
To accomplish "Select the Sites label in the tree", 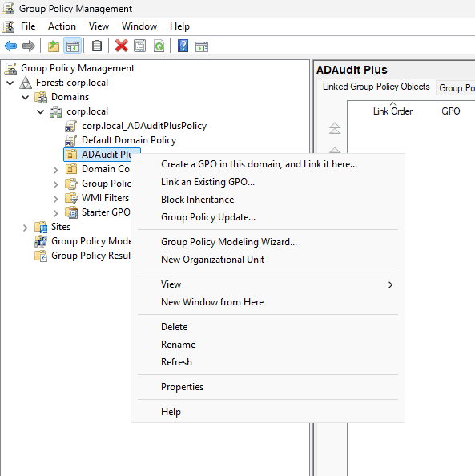I will [x=61, y=227].
